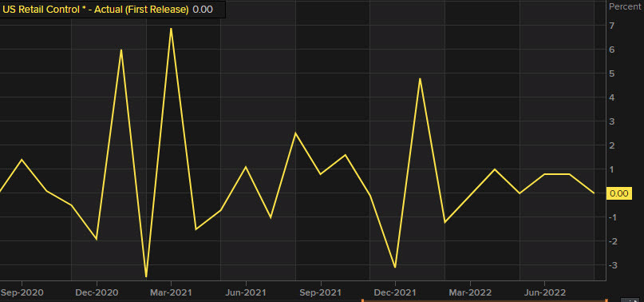This screenshot has width=644, height=302.
Task: Click the legend's 0.00 current value readout
Action: pyautogui.click(x=203, y=10)
